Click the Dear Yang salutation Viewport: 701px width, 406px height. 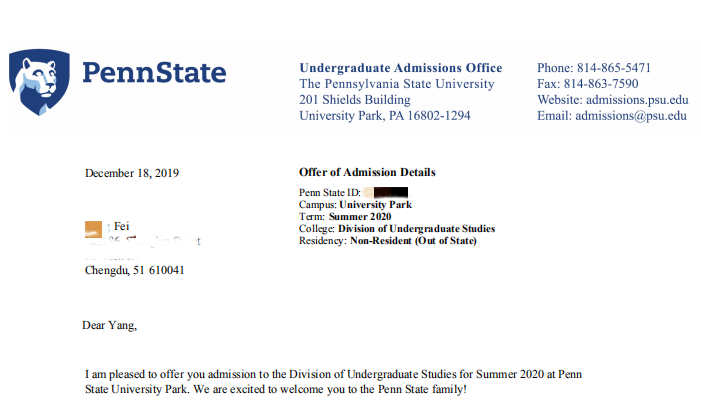pos(109,325)
